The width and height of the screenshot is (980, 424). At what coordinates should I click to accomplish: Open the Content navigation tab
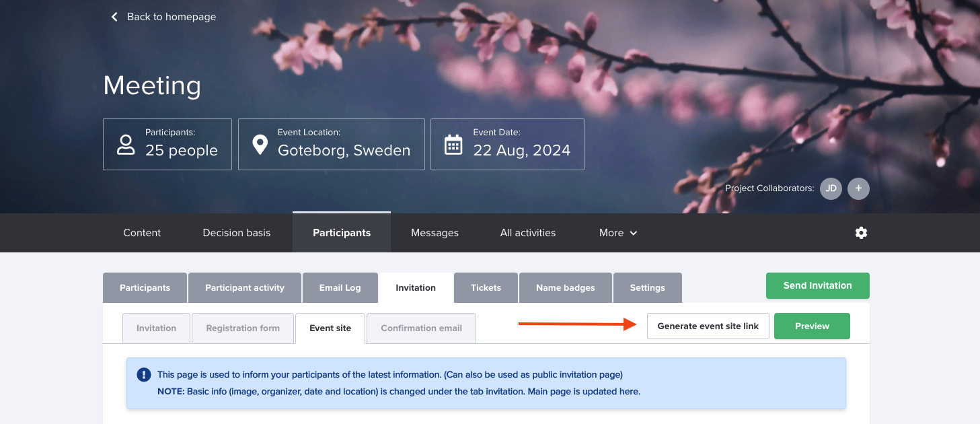point(142,233)
